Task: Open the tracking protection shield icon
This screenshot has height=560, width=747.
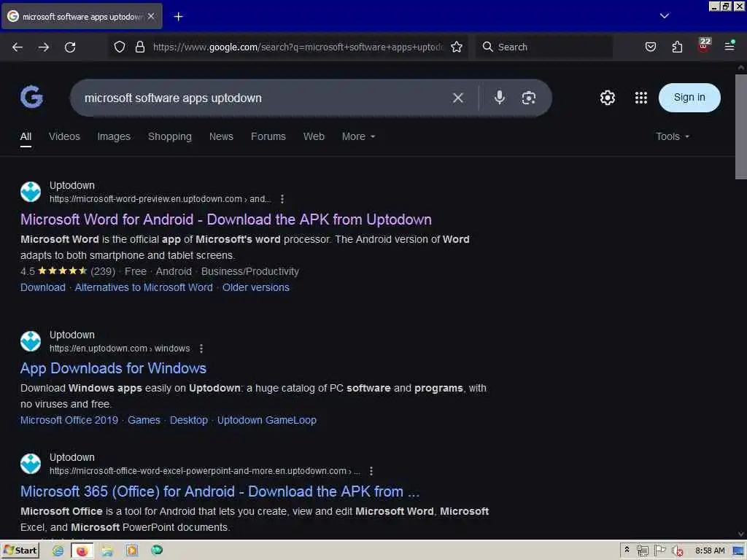Action: 120,47
